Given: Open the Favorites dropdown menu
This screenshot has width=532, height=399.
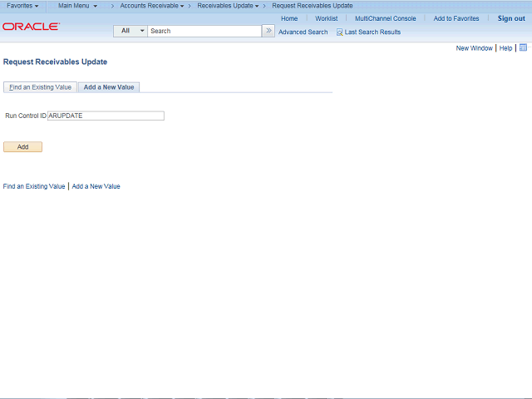Looking at the screenshot, I should pyautogui.click(x=22, y=6).
